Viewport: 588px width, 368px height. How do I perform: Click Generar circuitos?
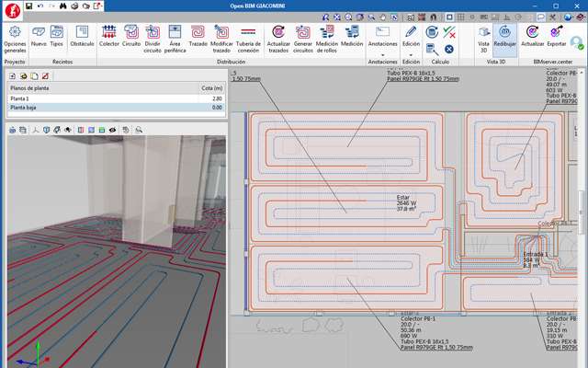(x=302, y=40)
